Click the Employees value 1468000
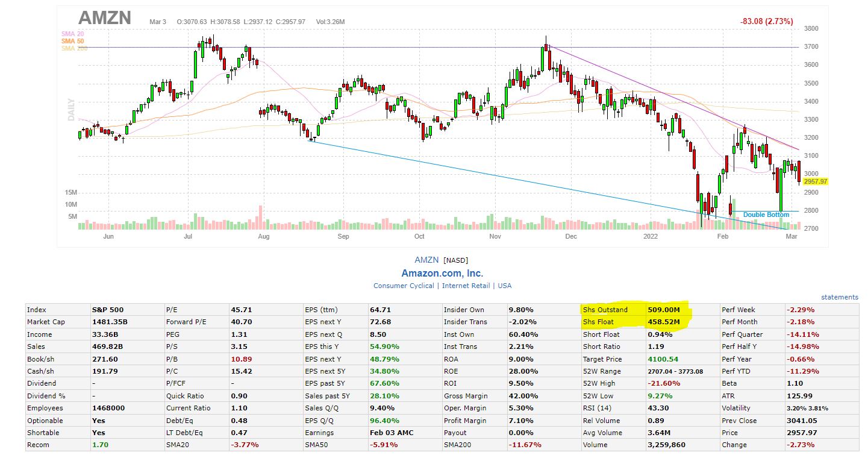The image size is (868, 461). [x=108, y=408]
